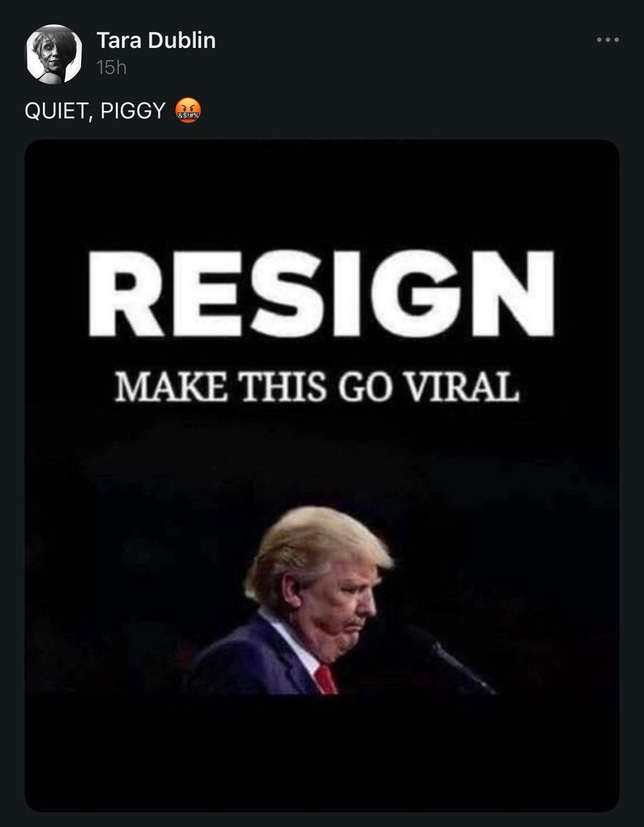Click the letter N ending RESIGN
The image size is (644, 827).
click(513, 294)
